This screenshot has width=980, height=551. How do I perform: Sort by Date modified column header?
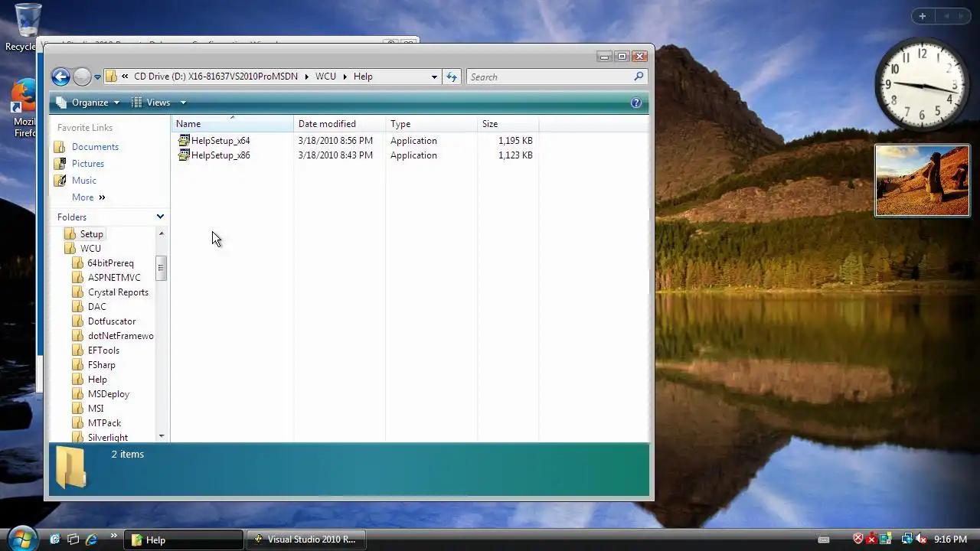[x=339, y=124]
